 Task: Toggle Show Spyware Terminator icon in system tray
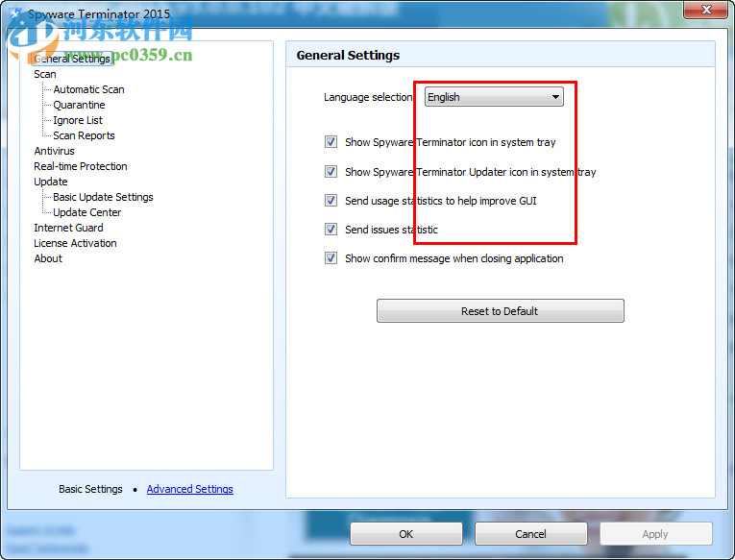point(331,142)
